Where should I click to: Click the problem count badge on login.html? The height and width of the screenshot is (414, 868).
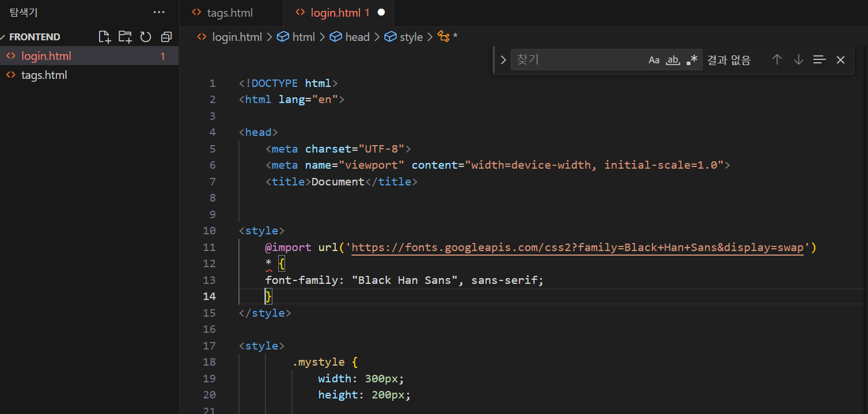[x=163, y=56]
